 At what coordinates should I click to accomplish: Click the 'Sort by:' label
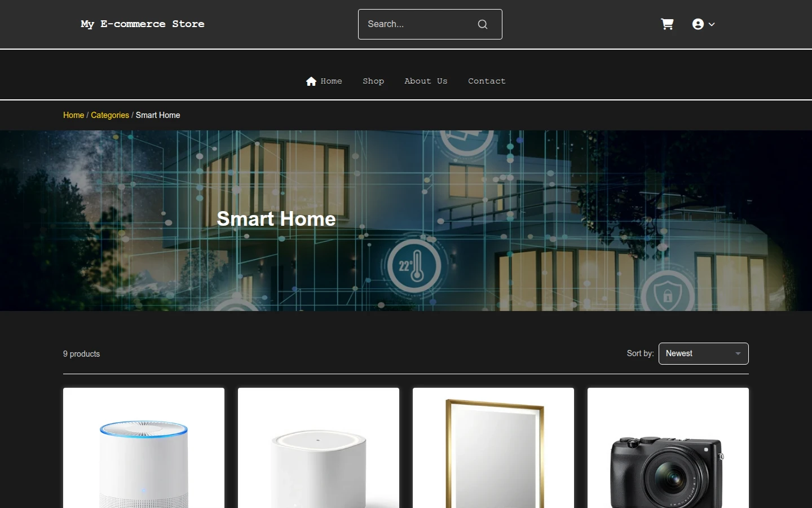[x=640, y=353]
